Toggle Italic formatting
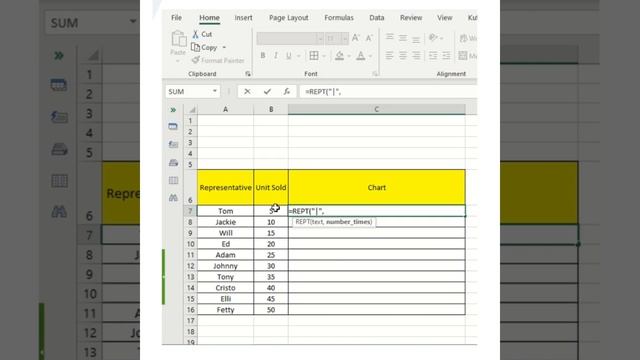 [x=276, y=56]
